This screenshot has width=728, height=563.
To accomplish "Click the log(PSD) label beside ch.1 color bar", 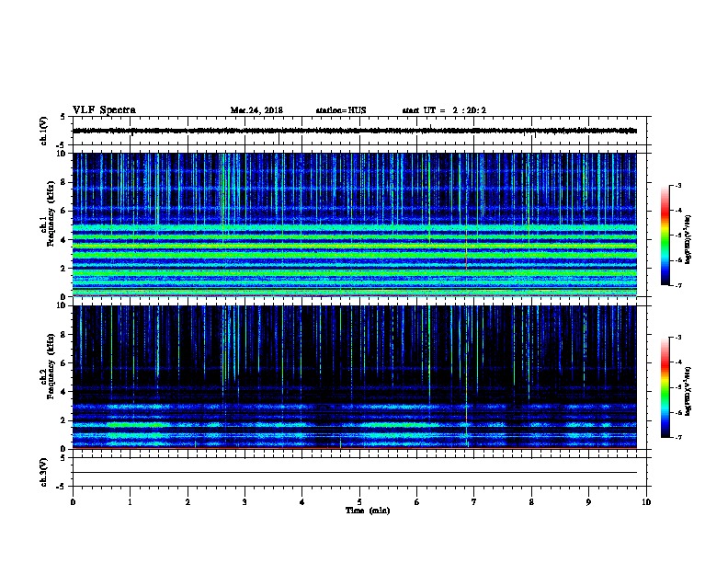I will coord(688,240).
